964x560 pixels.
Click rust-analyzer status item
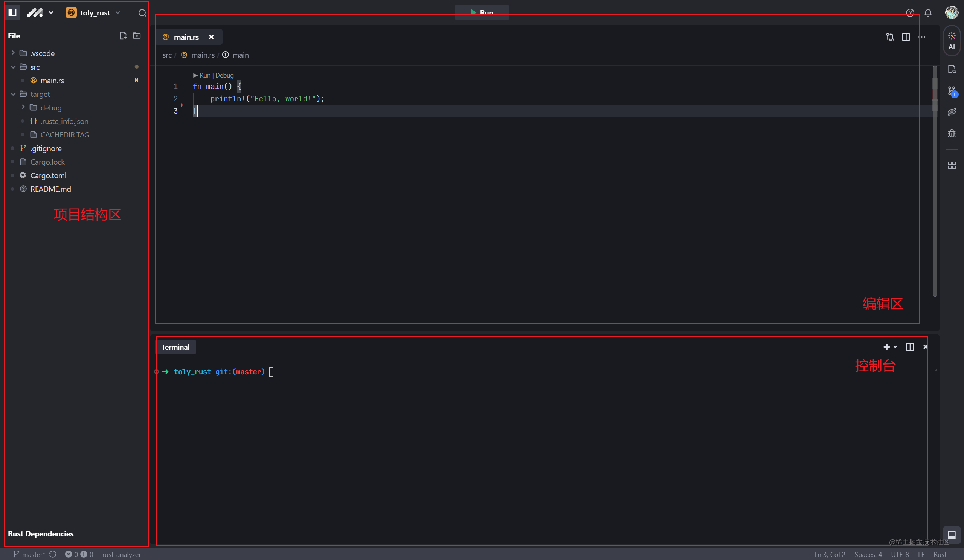pos(122,554)
